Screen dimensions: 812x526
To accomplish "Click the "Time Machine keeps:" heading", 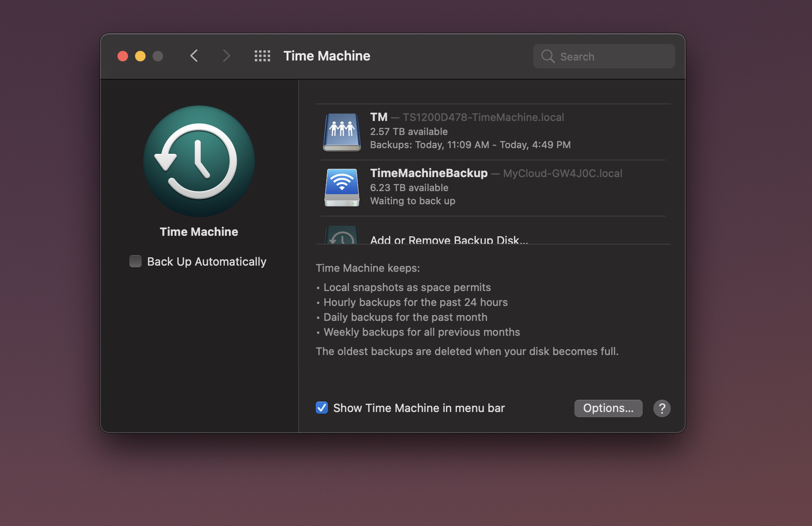I will click(x=368, y=268).
